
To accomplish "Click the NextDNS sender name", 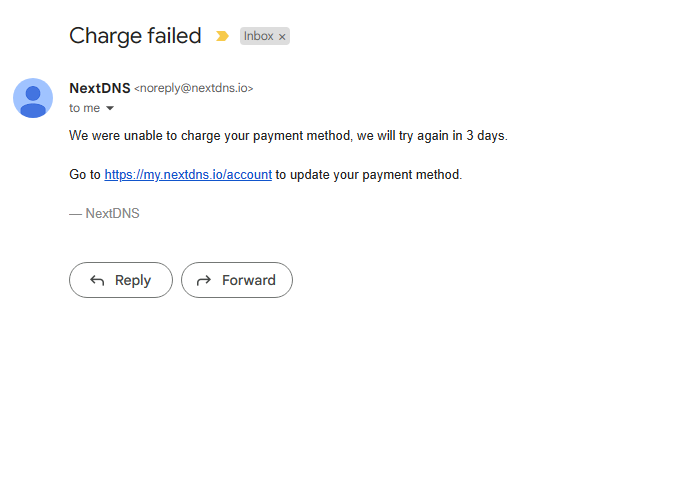I will (x=99, y=88).
